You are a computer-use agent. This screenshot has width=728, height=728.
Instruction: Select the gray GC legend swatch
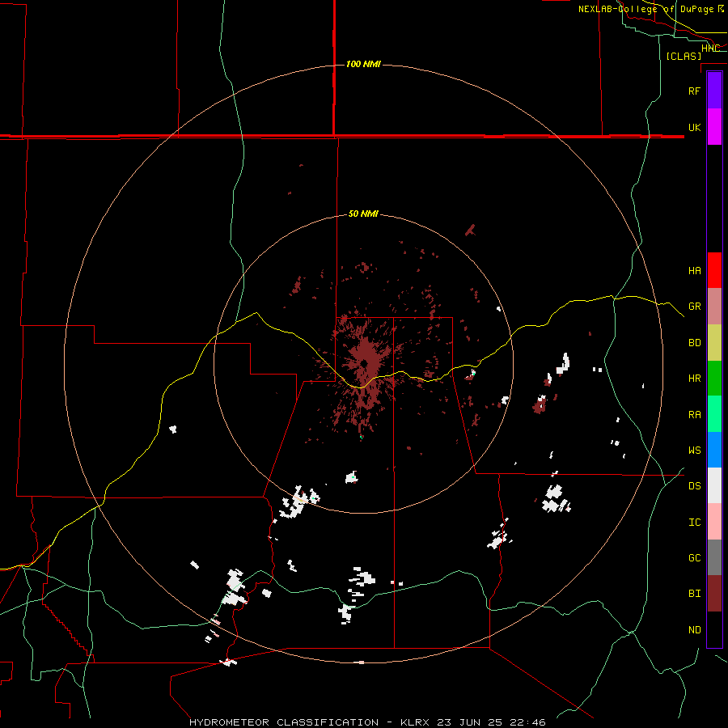[714, 557]
